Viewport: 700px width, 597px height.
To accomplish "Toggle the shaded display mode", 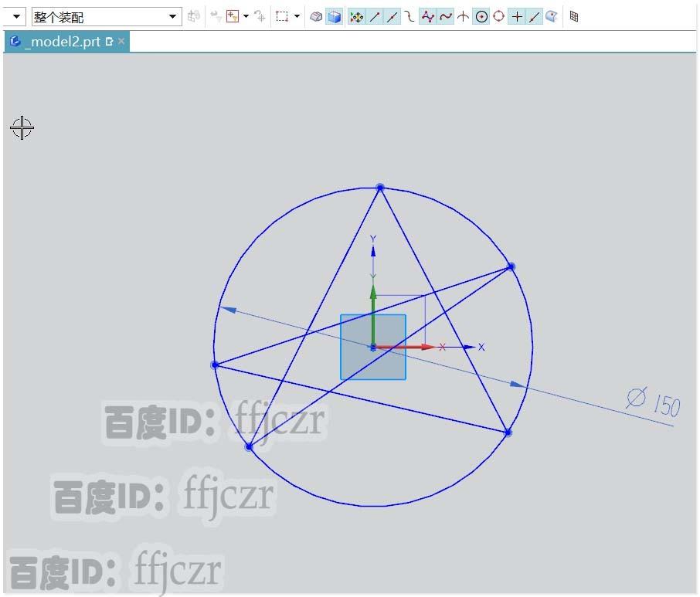I will pyautogui.click(x=334, y=16).
